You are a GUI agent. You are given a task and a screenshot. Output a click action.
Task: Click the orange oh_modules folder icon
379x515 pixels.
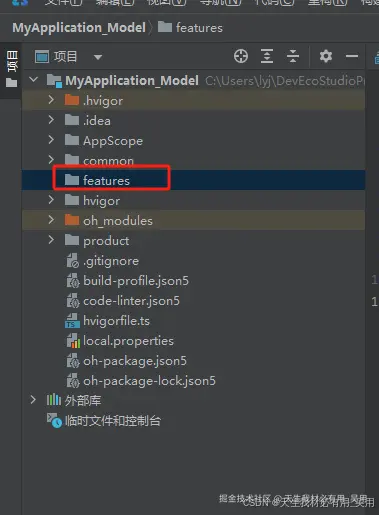pos(72,220)
